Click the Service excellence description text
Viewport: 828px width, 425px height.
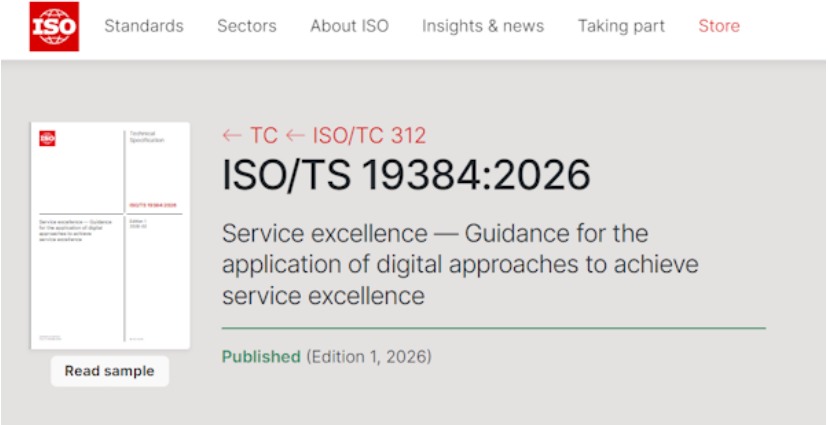click(x=460, y=265)
